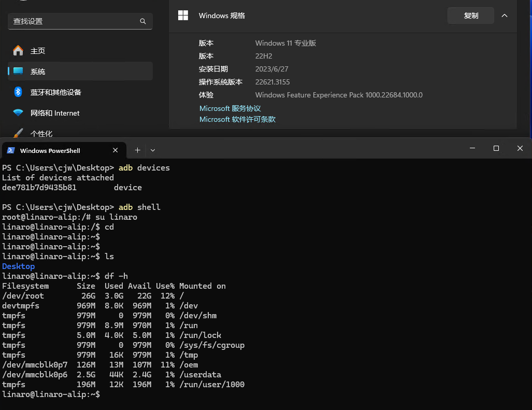The width and height of the screenshot is (532, 410).
Task: Click the /dev/shm mount row
Action: pyautogui.click(x=109, y=316)
